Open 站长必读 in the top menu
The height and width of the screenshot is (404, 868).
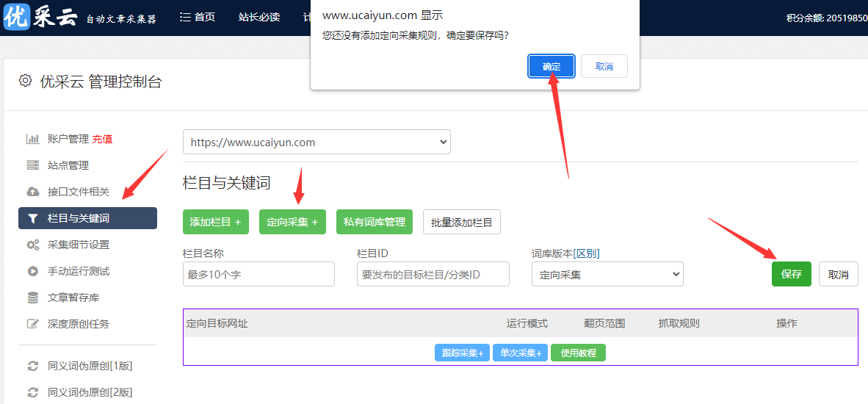pyautogui.click(x=259, y=17)
